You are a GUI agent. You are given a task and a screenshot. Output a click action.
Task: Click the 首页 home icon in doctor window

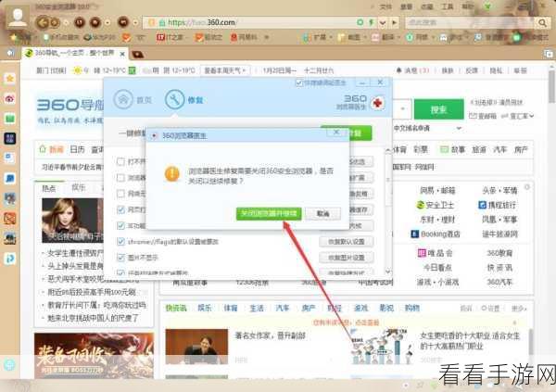point(123,100)
